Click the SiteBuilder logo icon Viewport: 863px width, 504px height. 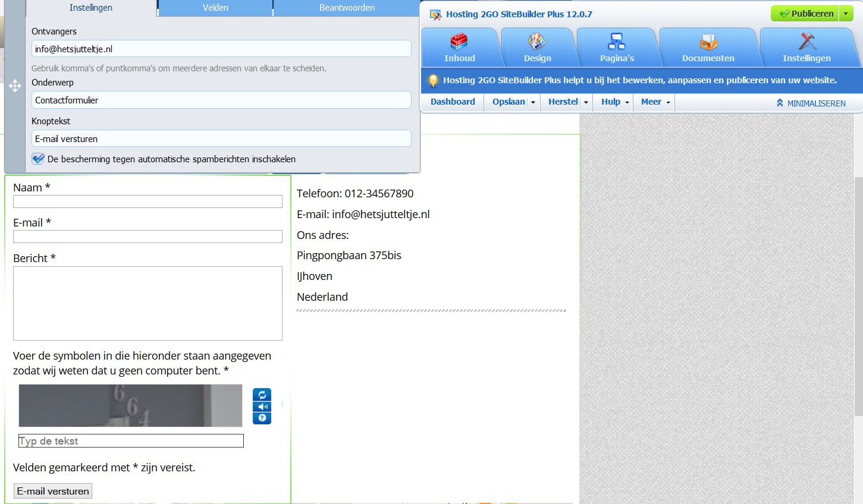[x=436, y=15]
